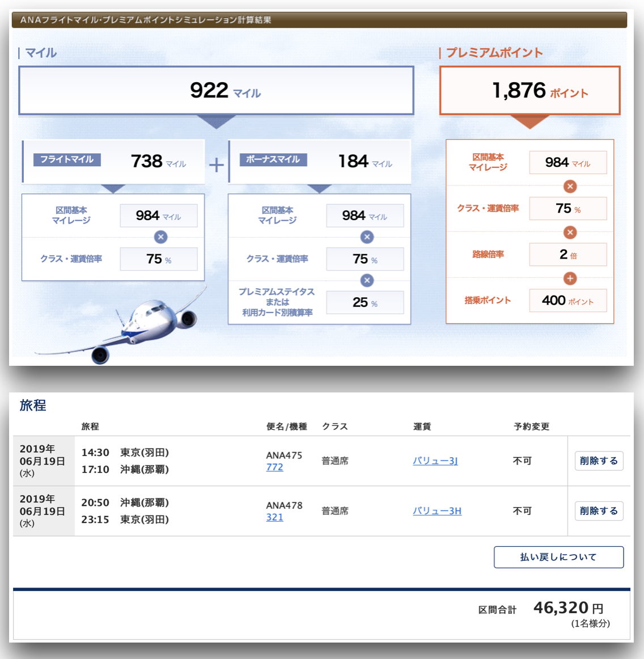Click the flight number ANA475
The height and width of the screenshot is (659, 644).
pos(284,455)
